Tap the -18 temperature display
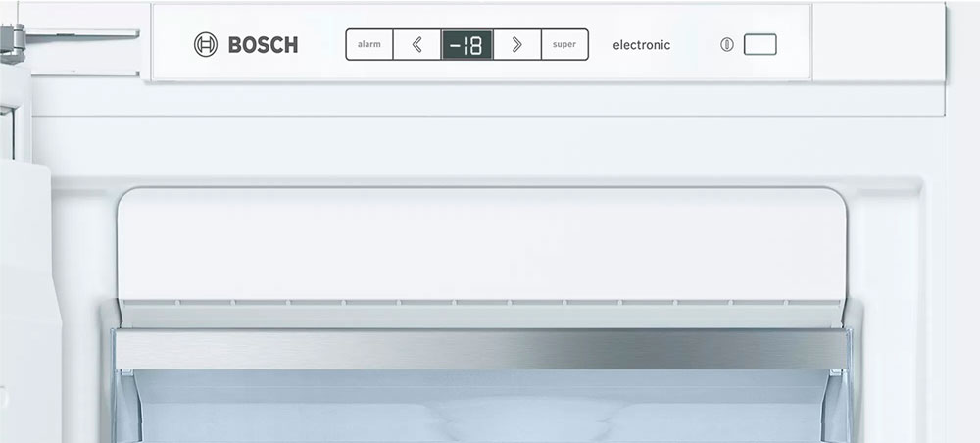Screen dimensions: 980x443 [466, 45]
